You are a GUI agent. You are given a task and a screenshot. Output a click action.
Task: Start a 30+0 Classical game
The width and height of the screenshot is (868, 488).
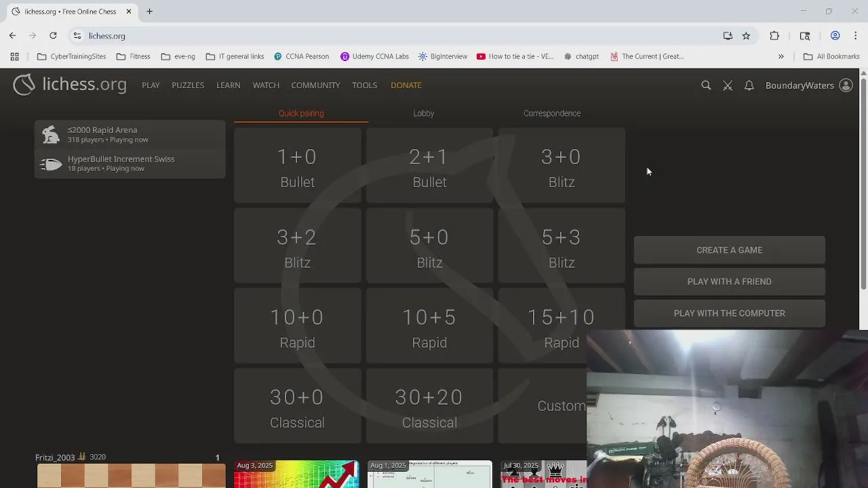click(x=297, y=406)
